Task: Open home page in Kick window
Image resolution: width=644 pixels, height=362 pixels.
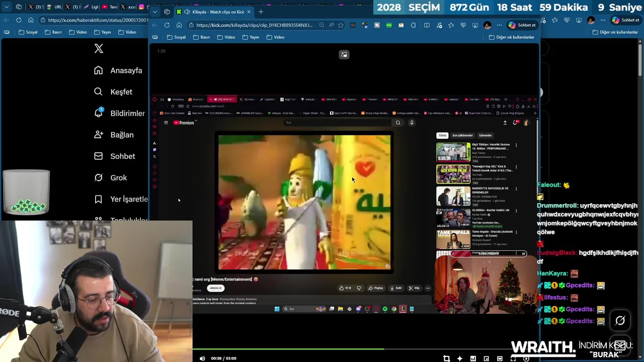Action: pyautogui.click(x=179, y=25)
